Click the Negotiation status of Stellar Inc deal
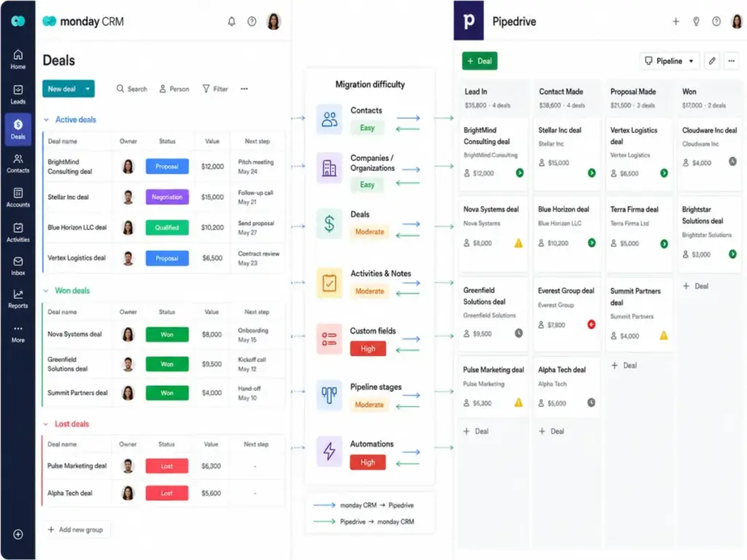747x560 pixels. [x=167, y=197]
